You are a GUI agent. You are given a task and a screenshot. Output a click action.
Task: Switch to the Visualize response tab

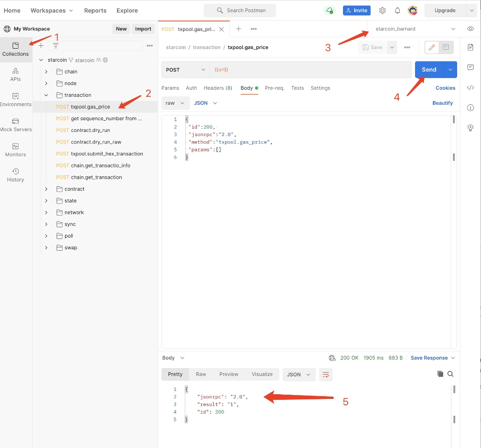tap(262, 374)
